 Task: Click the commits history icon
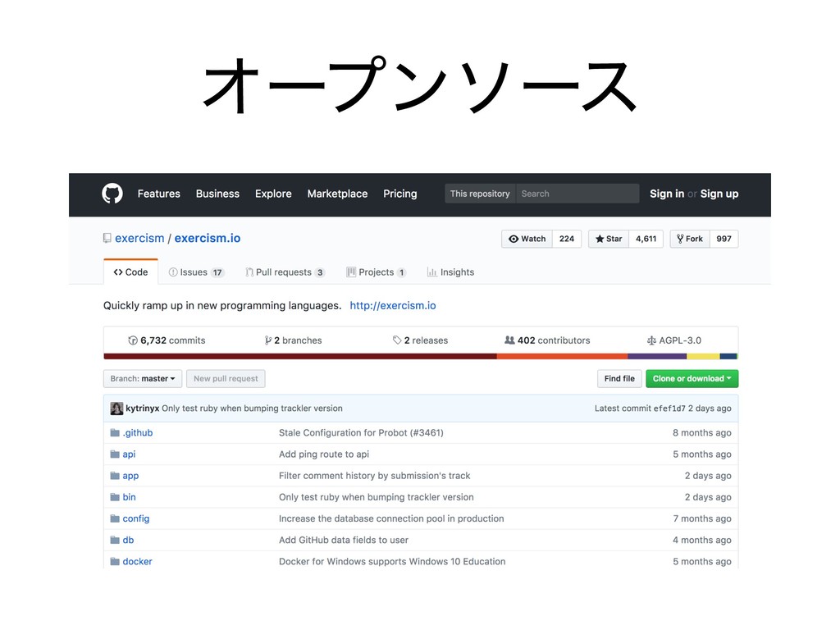[133, 340]
